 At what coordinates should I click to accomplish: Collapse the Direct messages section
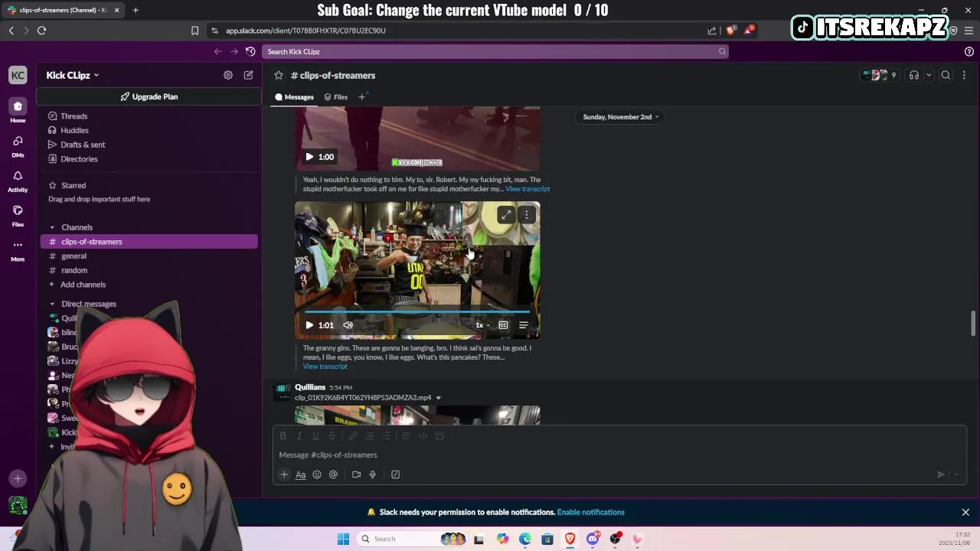(52, 304)
